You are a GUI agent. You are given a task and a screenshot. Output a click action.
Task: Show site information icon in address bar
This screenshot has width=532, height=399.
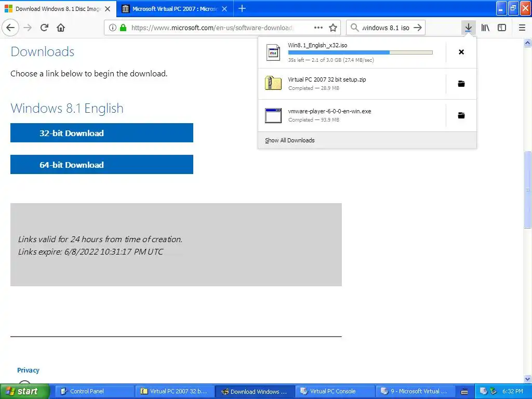(x=113, y=28)
